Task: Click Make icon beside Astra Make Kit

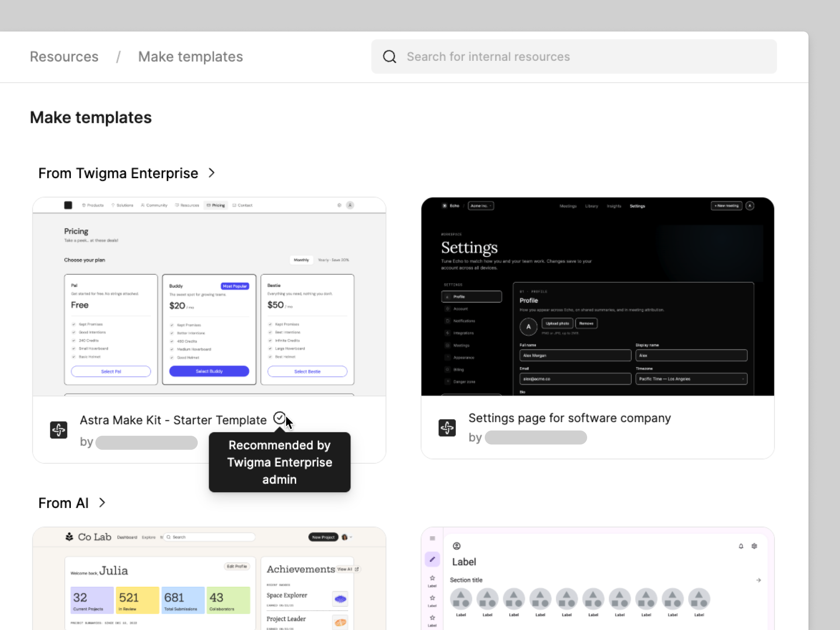Action: [59, 430]
